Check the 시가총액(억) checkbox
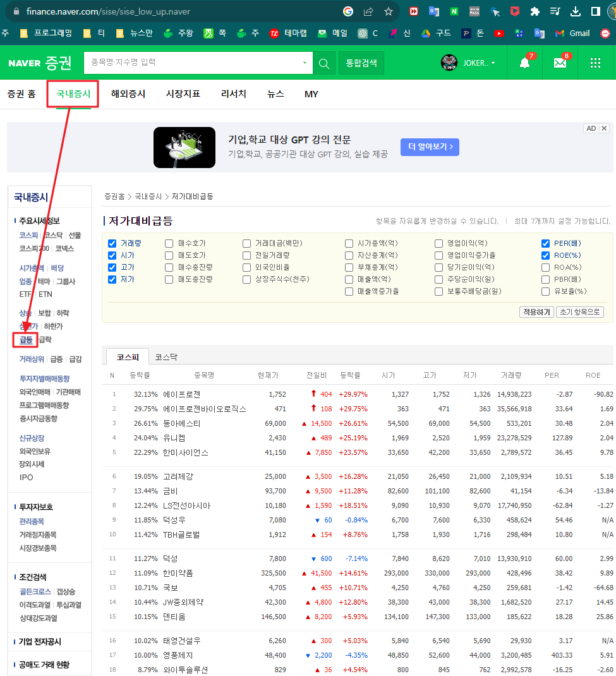The width and height of the screenshot is (616, 676). coord(349,244)
